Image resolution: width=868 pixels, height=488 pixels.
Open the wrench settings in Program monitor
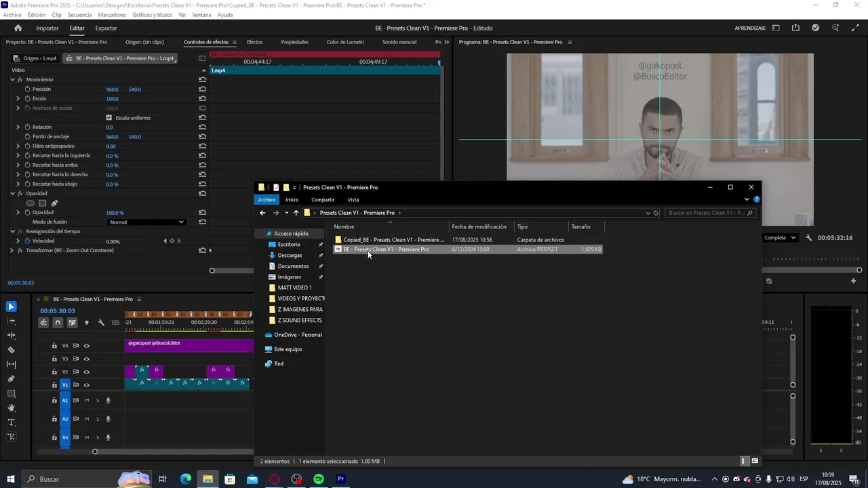pos(809,238)
